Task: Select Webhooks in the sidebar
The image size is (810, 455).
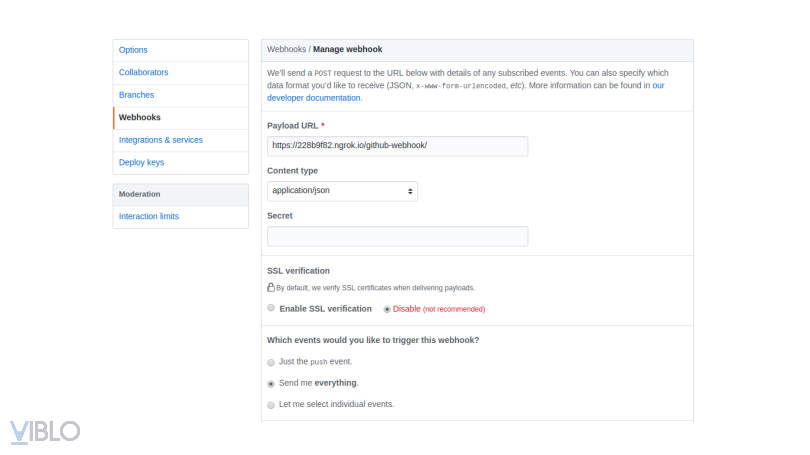Action: click(x=139, y=117)
